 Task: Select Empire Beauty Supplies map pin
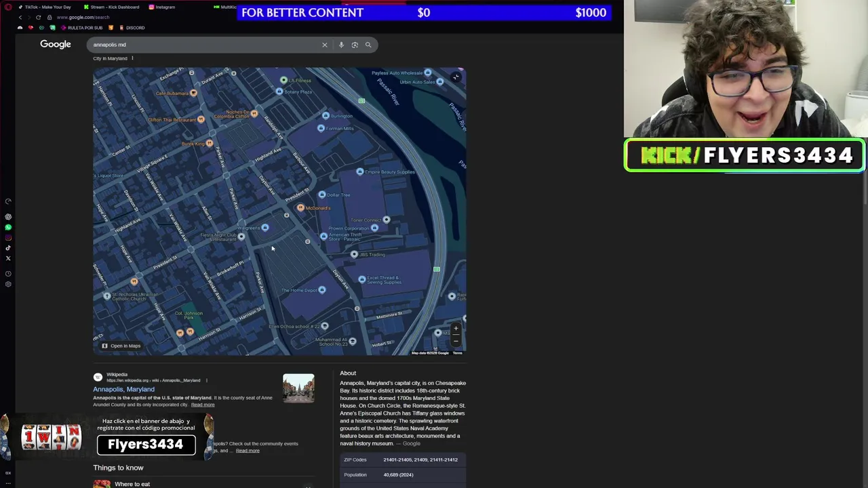[360, 171]
